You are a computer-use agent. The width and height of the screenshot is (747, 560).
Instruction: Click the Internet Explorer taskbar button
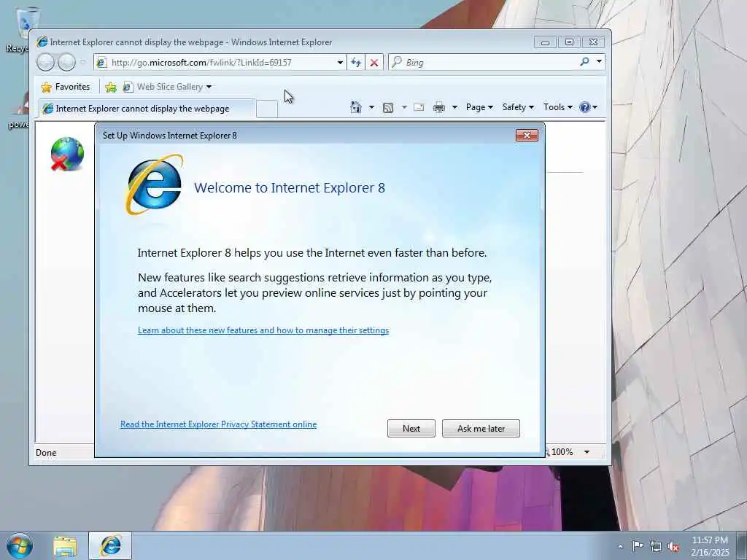pyautogui.click(x=110, y=545)
